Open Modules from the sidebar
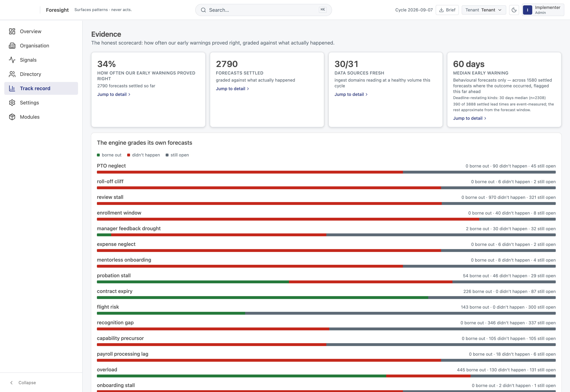Image resolution: width=570 pixels, height=392 pixels. pyautogui.click(x=41, y=117)
